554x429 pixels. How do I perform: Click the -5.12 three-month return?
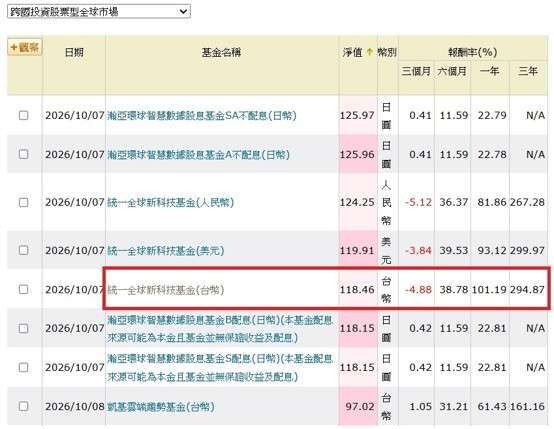418,202
